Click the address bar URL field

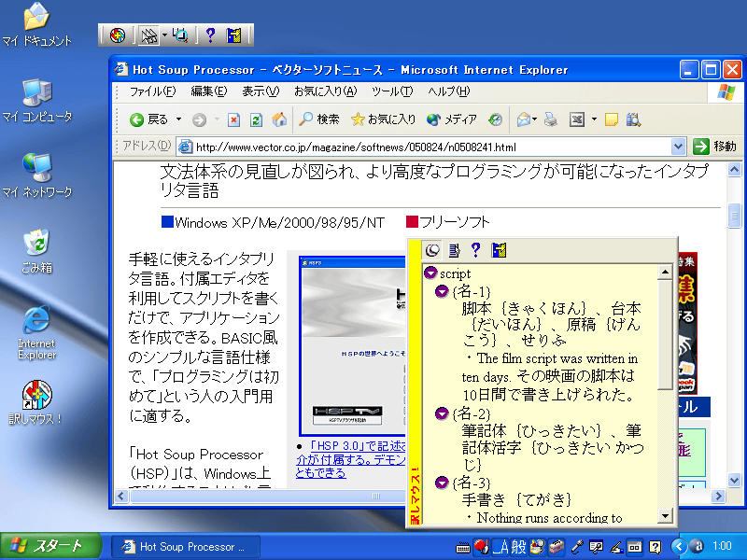(425, 147)
